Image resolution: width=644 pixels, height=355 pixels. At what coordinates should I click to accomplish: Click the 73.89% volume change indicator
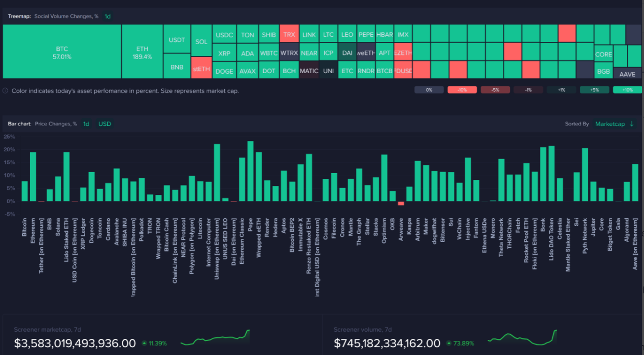[460, 343]
